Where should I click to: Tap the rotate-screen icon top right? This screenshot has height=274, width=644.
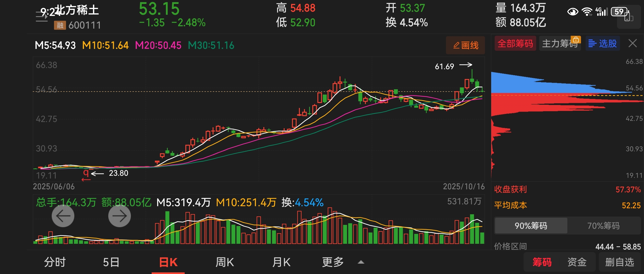pos(629,18)
